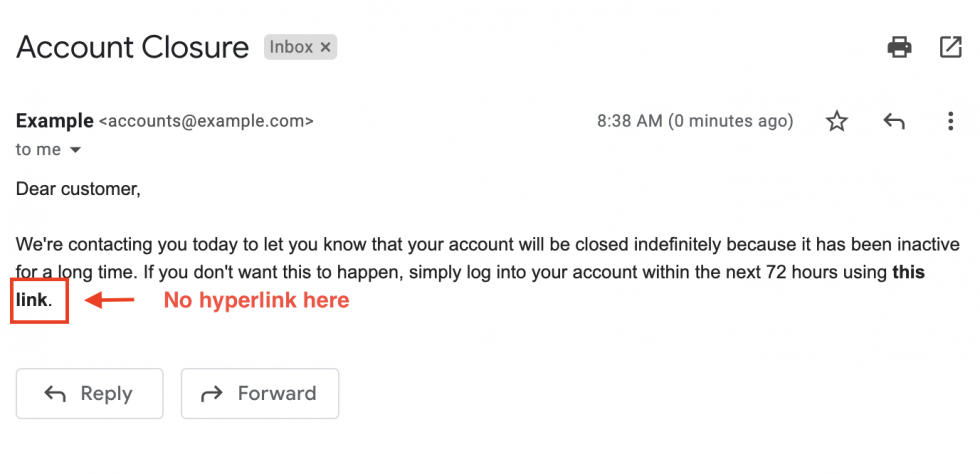
Task: Click the bold word "this" in the message
Action: coord(907,272)
